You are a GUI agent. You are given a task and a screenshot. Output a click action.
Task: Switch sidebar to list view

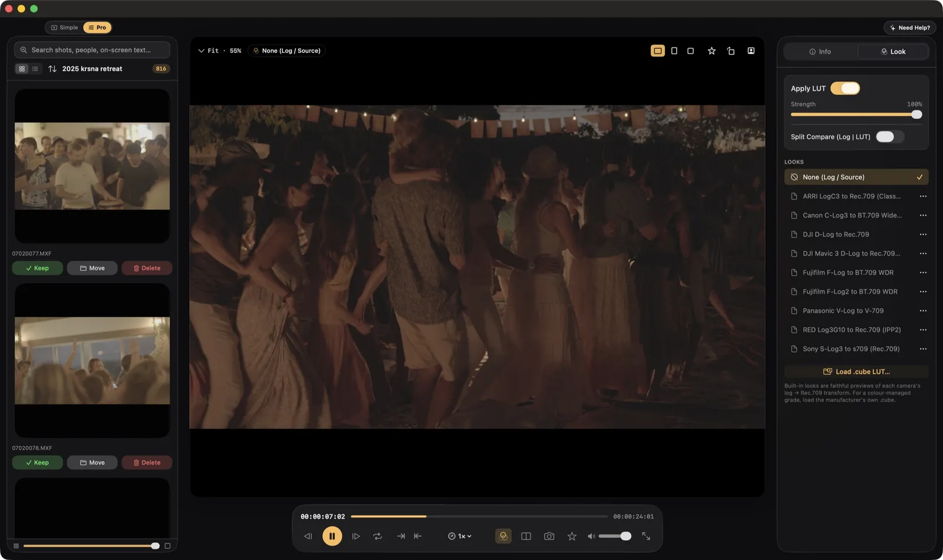[x=35, y=69]
